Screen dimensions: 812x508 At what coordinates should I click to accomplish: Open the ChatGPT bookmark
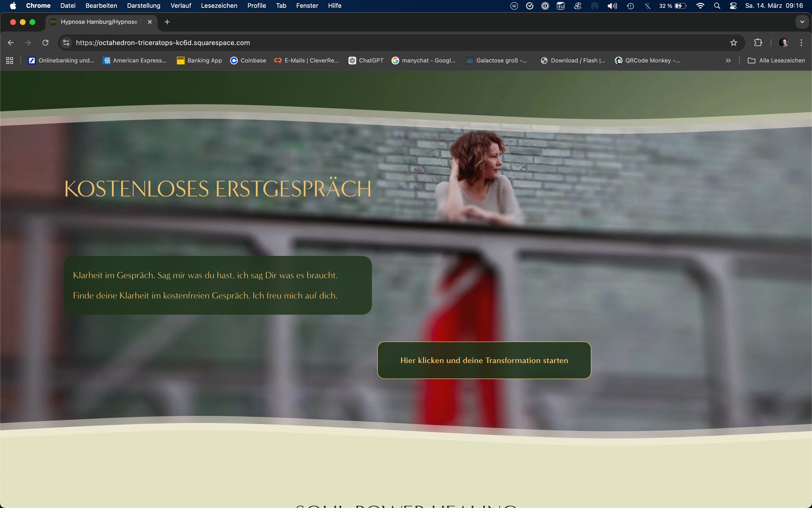click(x=366, y=60)
